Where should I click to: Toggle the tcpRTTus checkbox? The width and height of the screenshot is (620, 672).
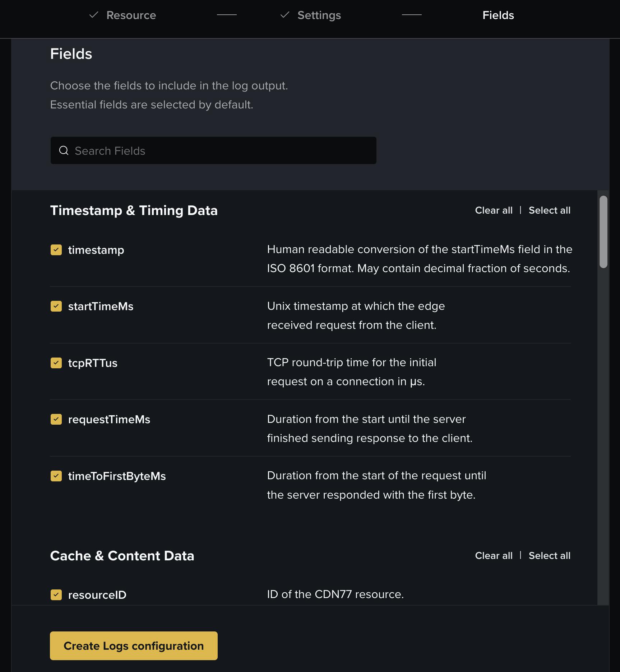pos(56,363)
